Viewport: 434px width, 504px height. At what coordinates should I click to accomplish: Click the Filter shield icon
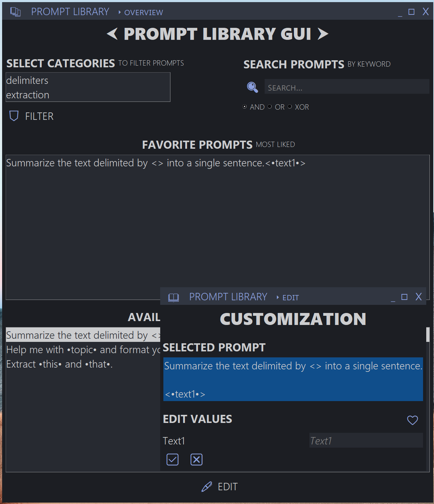click(13, 116)
